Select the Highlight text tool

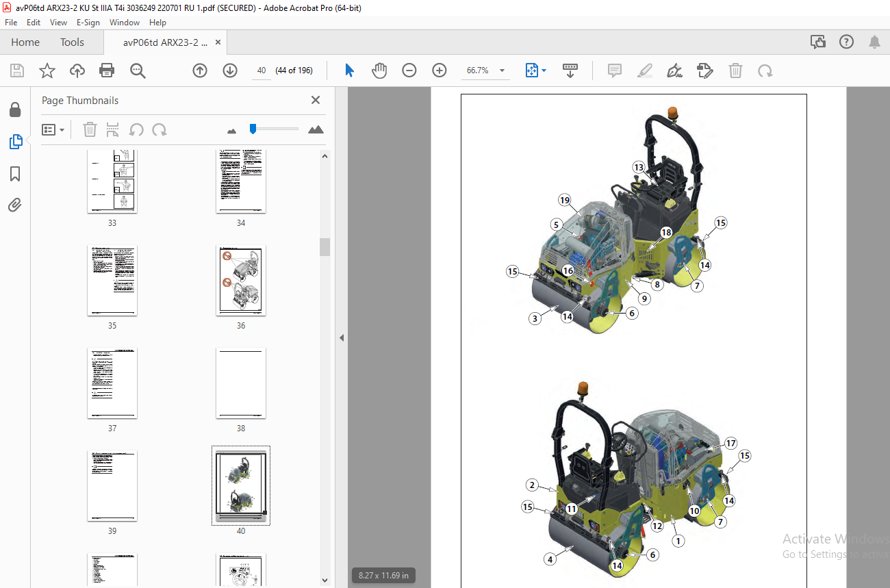point(645,71)
